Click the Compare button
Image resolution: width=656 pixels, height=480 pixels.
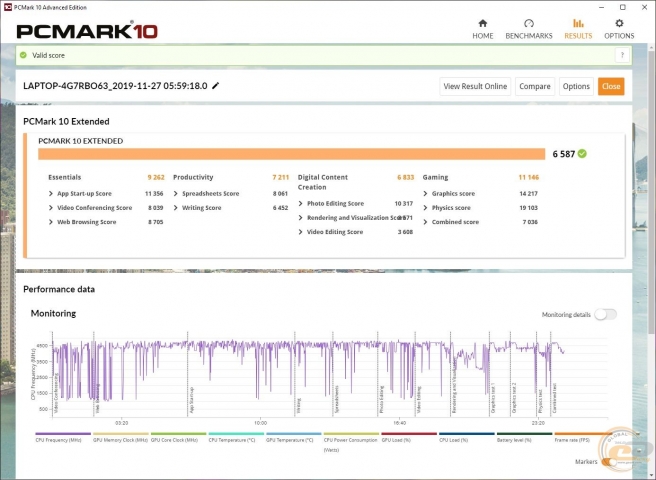[x=535, y=86]
